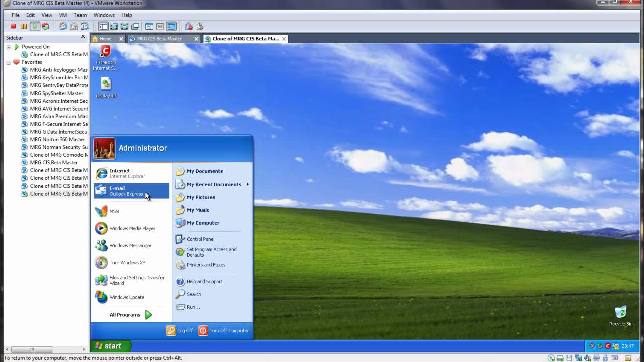Click the yellow Suspend toolbar icon
The image size is (644, 362).
click(x=24, y=26)
